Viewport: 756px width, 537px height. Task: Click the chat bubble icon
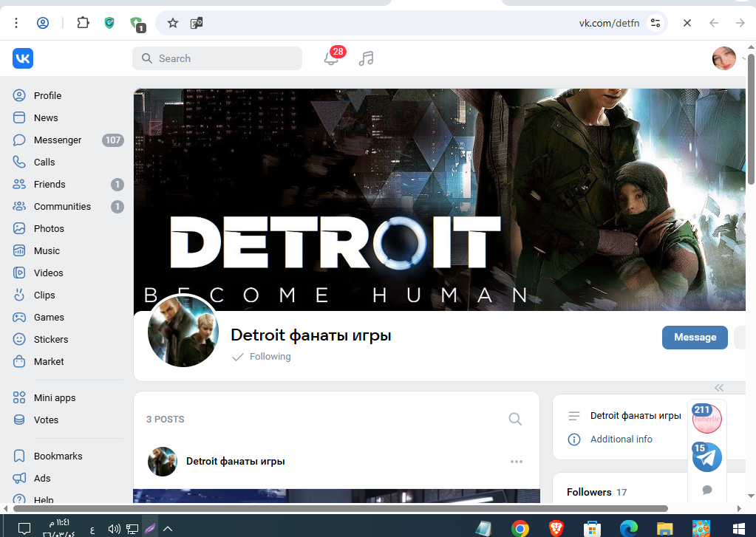click(707, 490)
